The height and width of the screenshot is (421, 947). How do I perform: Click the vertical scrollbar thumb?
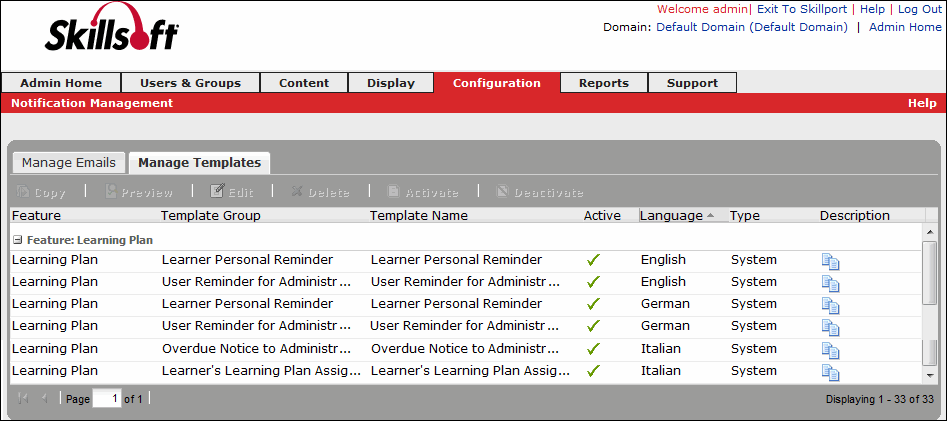click(929, 272)
